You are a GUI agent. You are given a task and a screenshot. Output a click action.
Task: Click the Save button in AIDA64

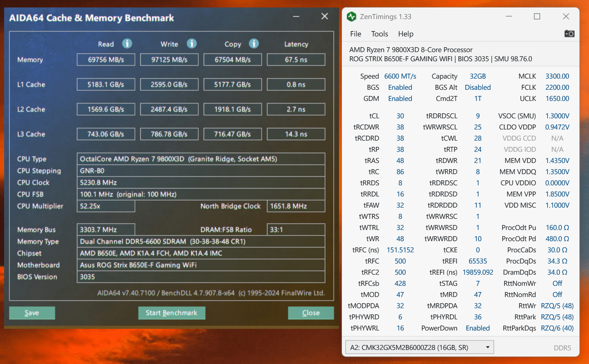(x=32, y=313)
